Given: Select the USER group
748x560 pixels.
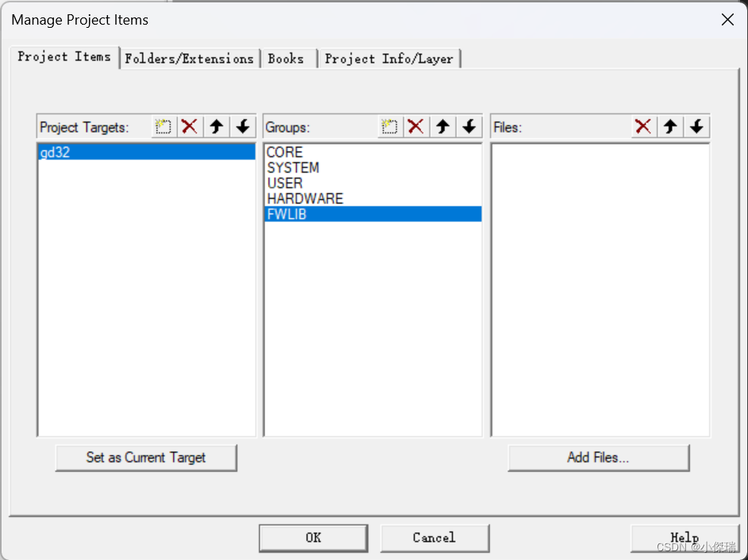Looking at the screenshot, I should click(x=372, y=183).
